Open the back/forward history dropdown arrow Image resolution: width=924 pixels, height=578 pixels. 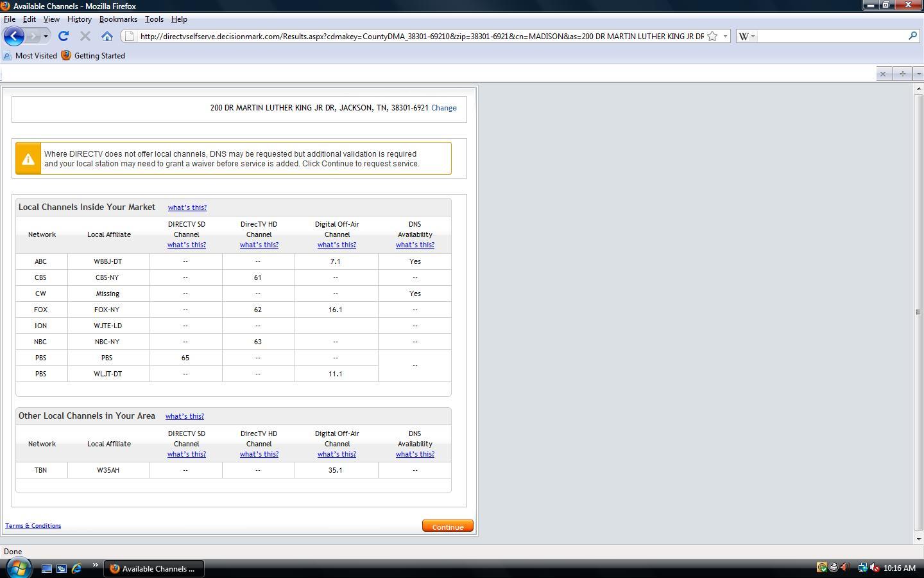(x=46, y=37)
